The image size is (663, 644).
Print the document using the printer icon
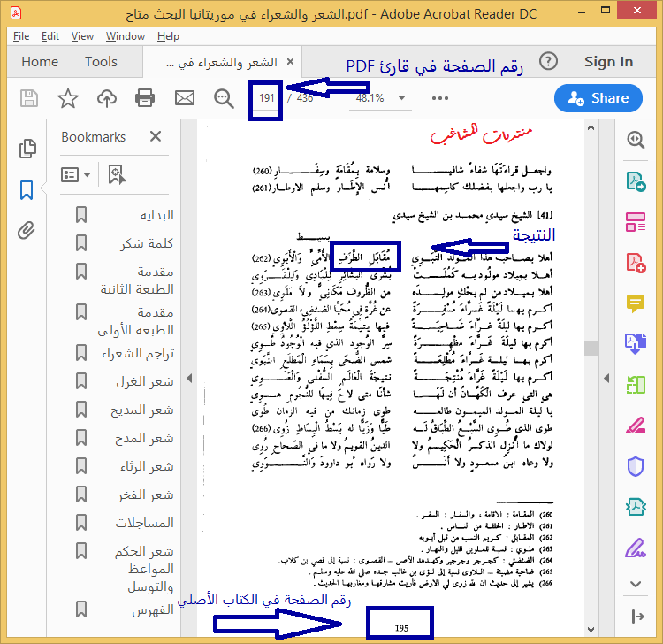tap(146, 98)
